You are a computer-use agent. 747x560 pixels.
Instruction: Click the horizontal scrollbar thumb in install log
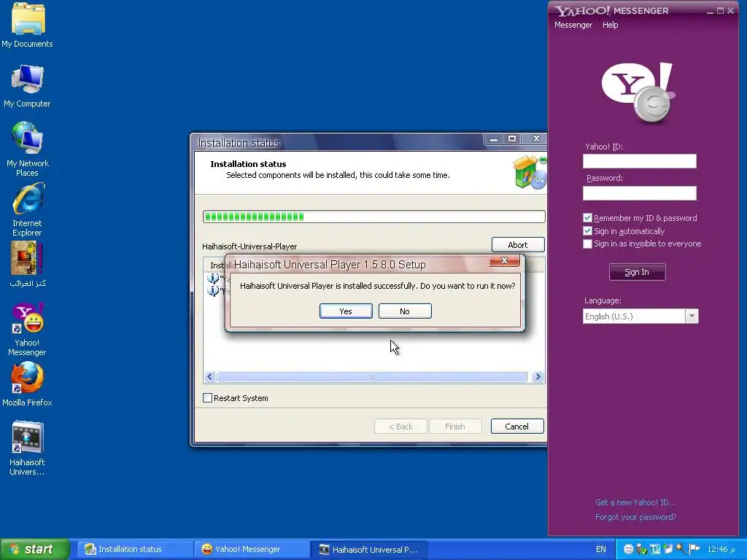[x=372, y=377]
